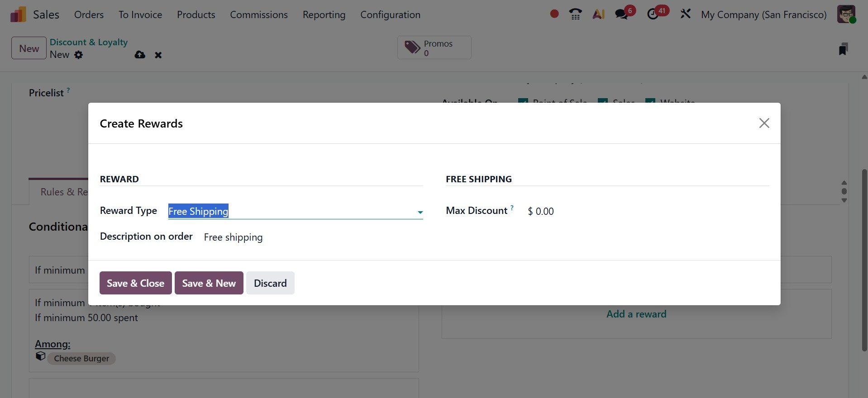Open the Configuration menu
868x398 pixels.
(x=390, y=14)
